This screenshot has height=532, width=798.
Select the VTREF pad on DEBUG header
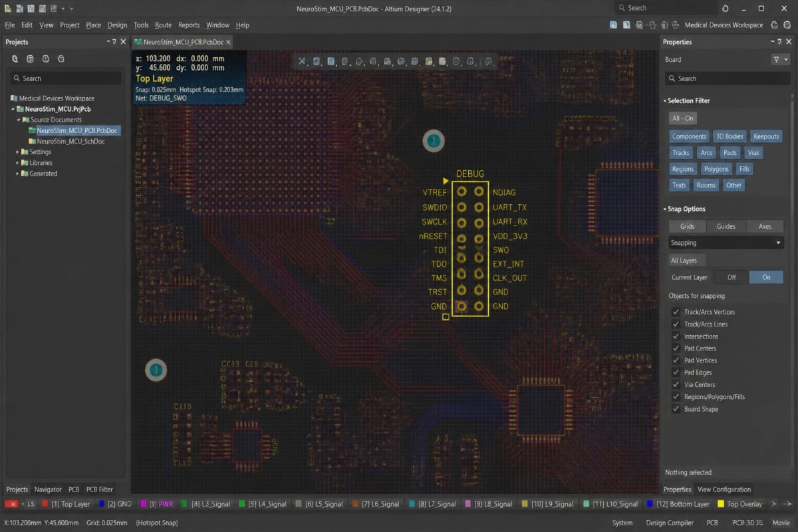(x=462, y=192)
